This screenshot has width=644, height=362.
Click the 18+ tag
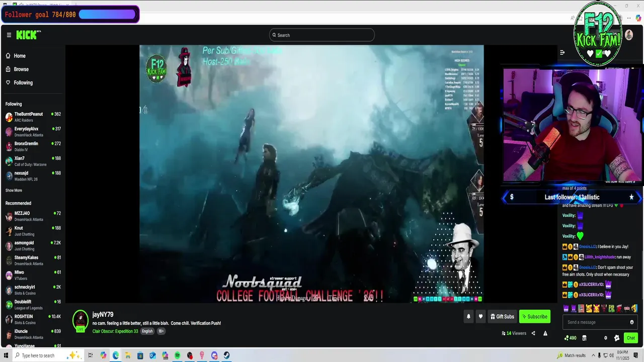click(x=161, y=331)
